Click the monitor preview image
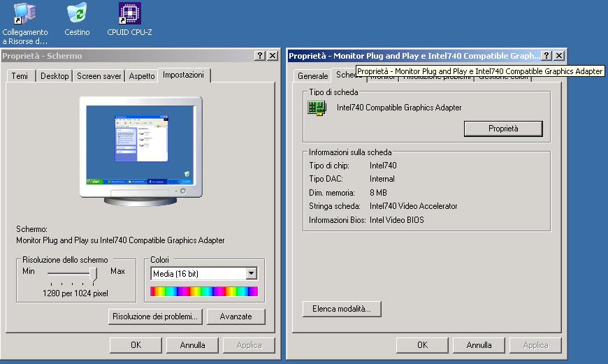The image size is (608, 364). (140, 151)
